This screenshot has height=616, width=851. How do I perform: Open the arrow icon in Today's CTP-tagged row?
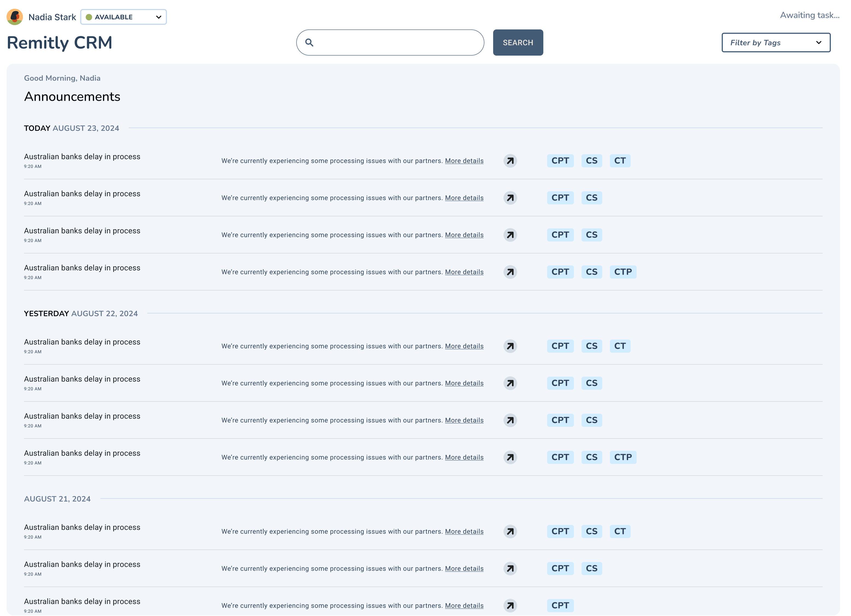pos(510,272)
